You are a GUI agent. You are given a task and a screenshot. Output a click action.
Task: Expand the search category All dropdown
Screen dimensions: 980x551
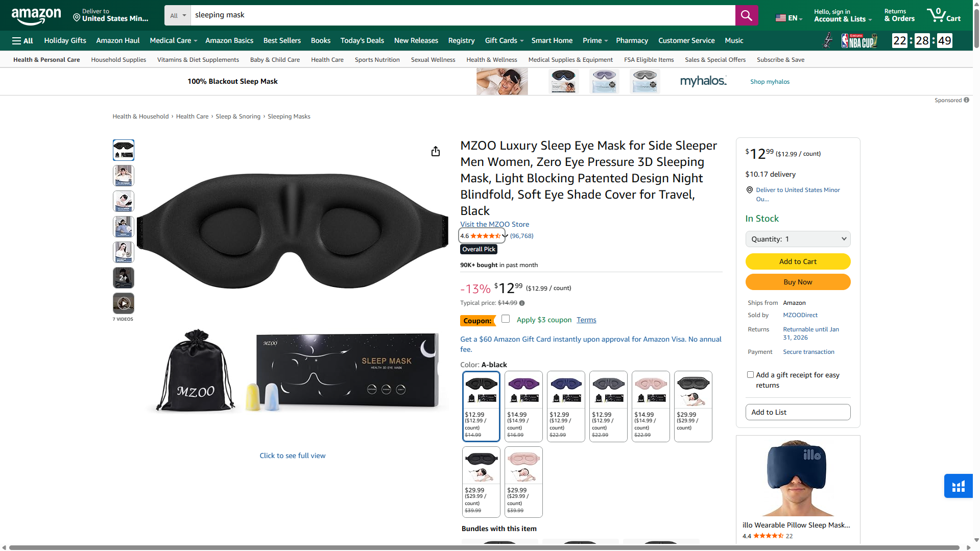click(177, 15)
